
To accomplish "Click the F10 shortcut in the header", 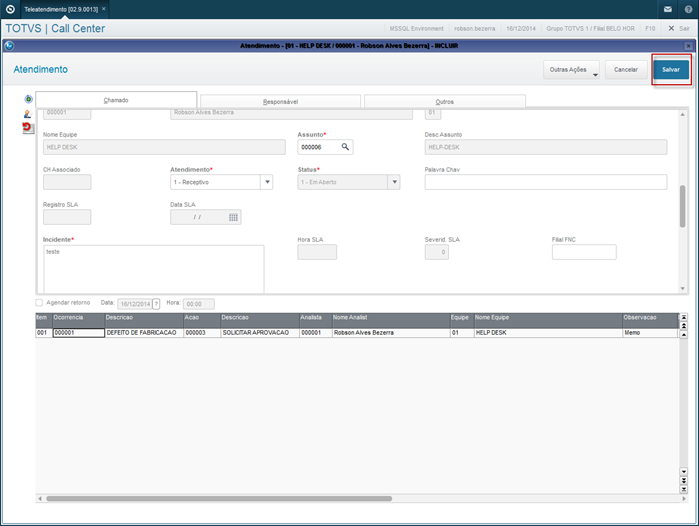I will click(650, 29).
